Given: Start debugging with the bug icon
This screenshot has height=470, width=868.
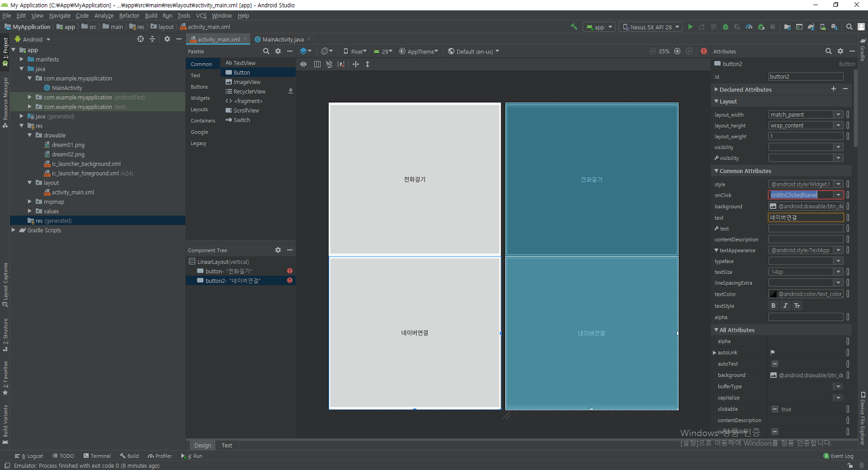Looking at the screenshot, I should click(726, 27).
